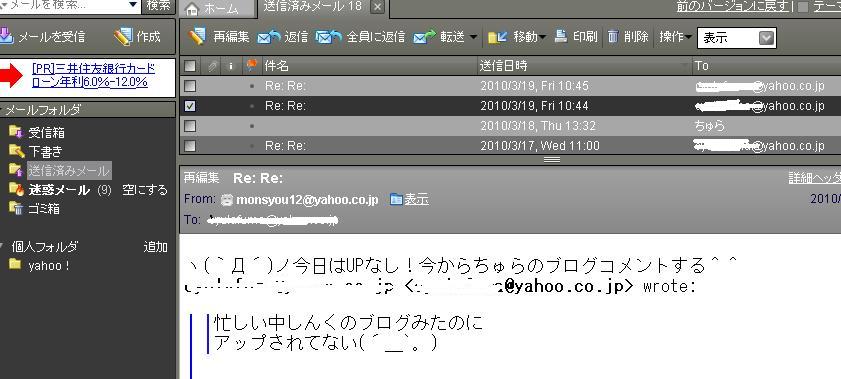Close the 送信済みメール tab
This screenshot has height=379, width=841.
tap(378, 7)
